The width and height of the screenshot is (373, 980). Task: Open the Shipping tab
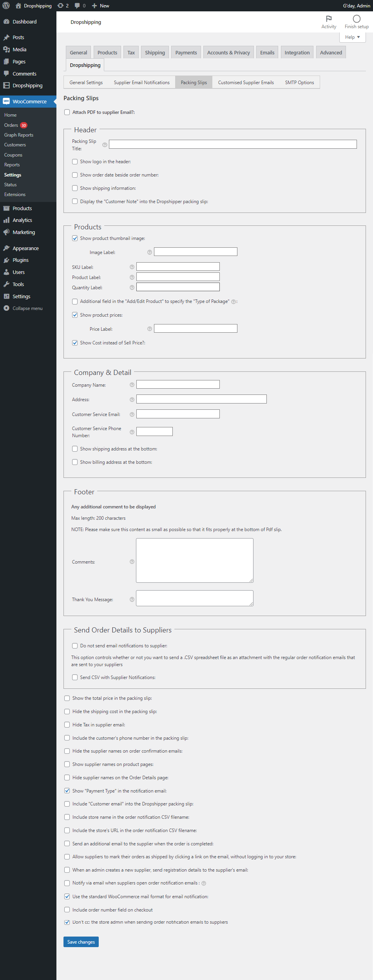155,52
